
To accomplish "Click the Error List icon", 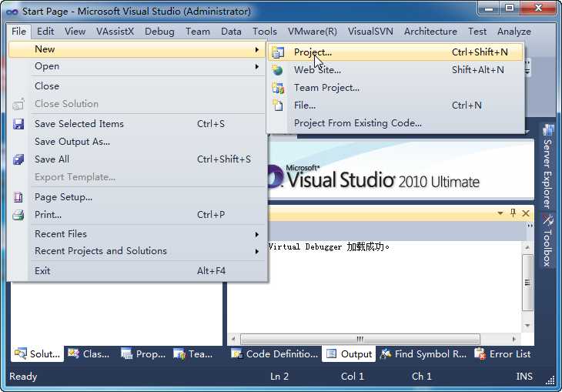I will click(x=480, y=354).
